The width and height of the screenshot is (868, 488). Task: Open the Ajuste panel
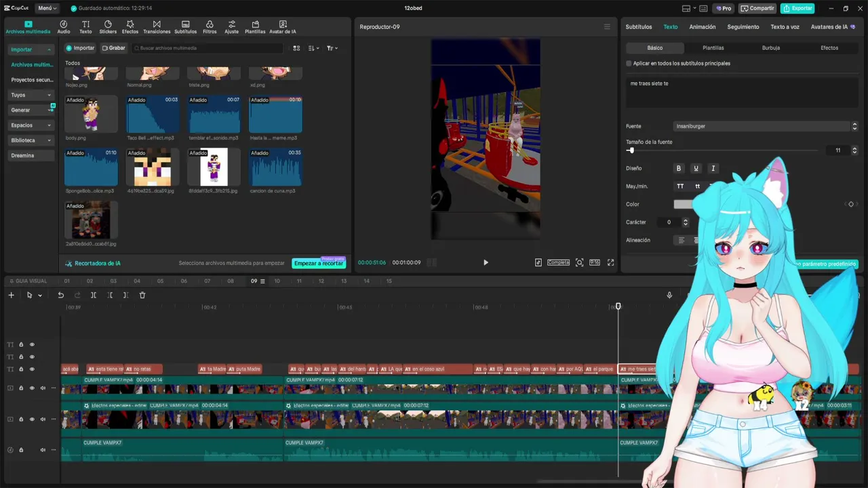pos(232,27)
